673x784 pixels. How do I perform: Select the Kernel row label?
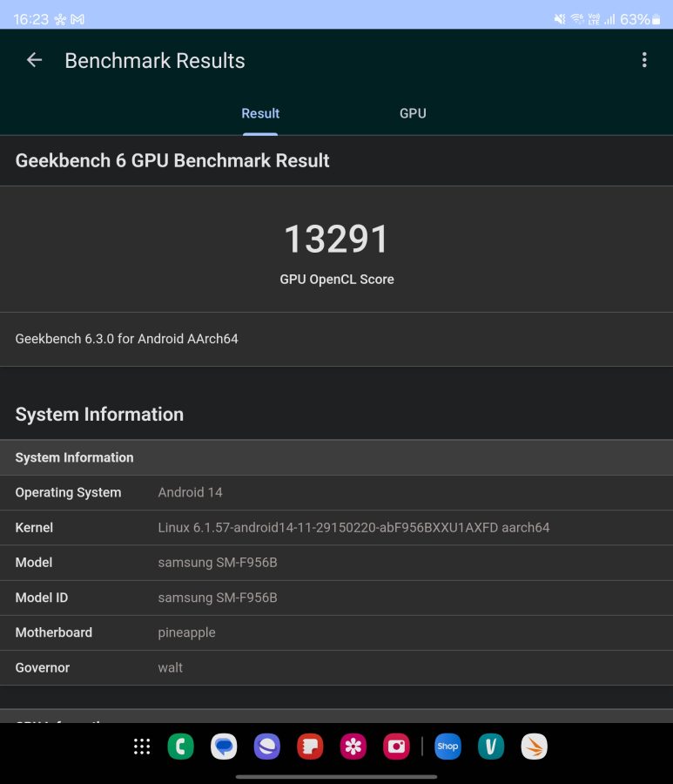click(x=34, y=528)
